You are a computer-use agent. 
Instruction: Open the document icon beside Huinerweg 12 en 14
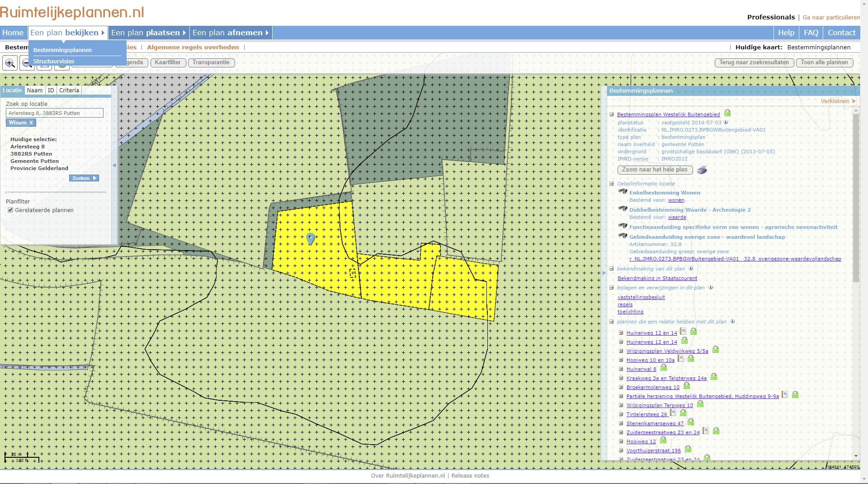683,332
